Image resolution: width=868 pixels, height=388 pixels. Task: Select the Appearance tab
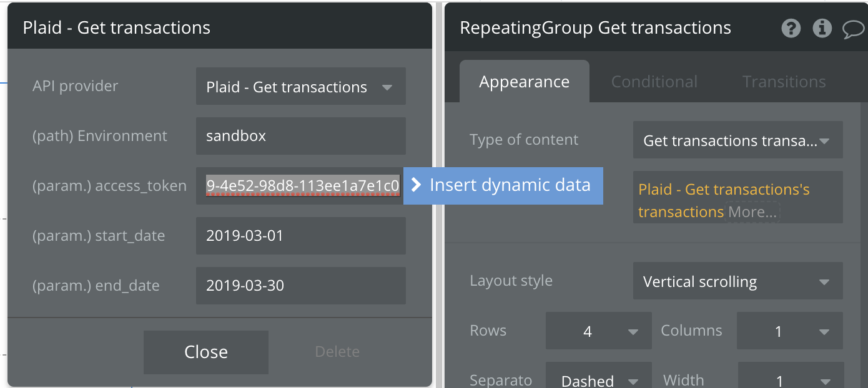[524, 82]
